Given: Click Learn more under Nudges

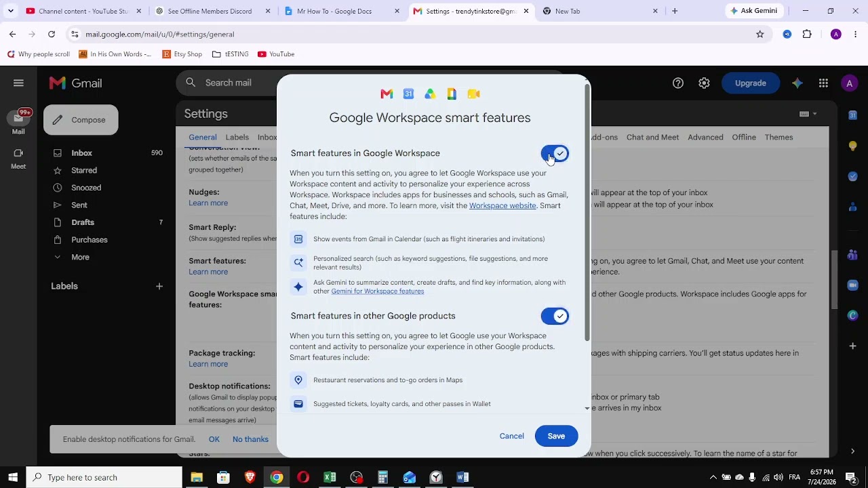Looking at the screenshot, I should (x=208, y=203).
